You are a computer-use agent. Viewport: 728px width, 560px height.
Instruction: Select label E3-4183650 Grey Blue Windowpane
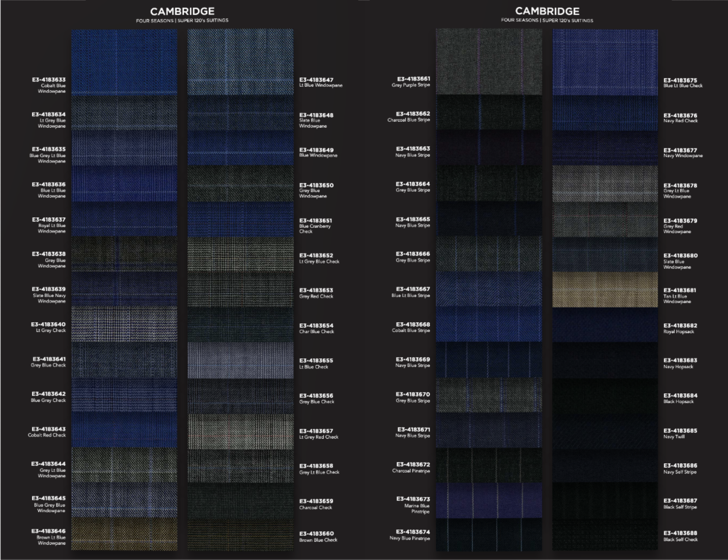click(x=316, y=191)
